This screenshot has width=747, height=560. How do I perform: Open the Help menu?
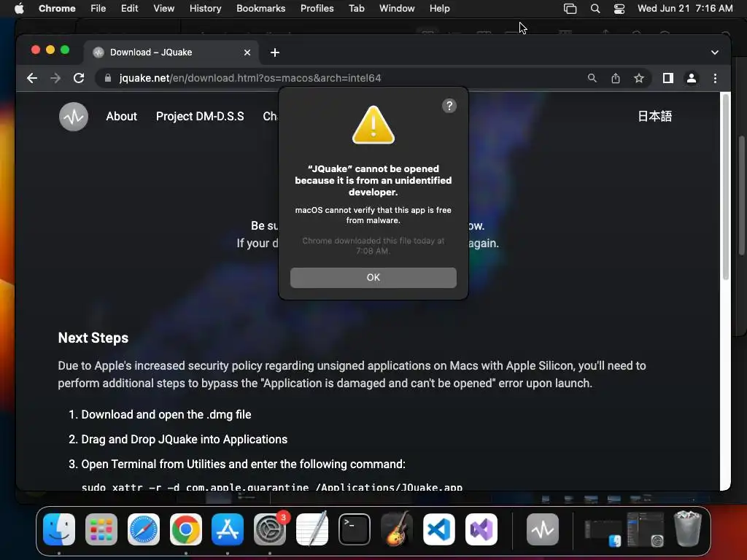(x=439, y=9)
